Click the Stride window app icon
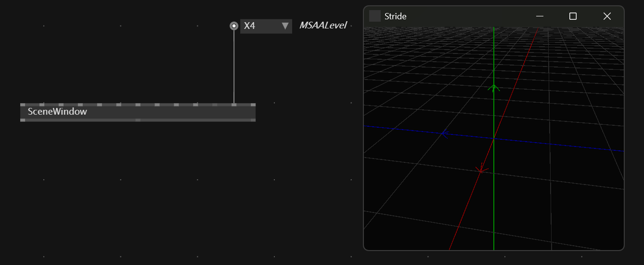 (x=374, y=16)
